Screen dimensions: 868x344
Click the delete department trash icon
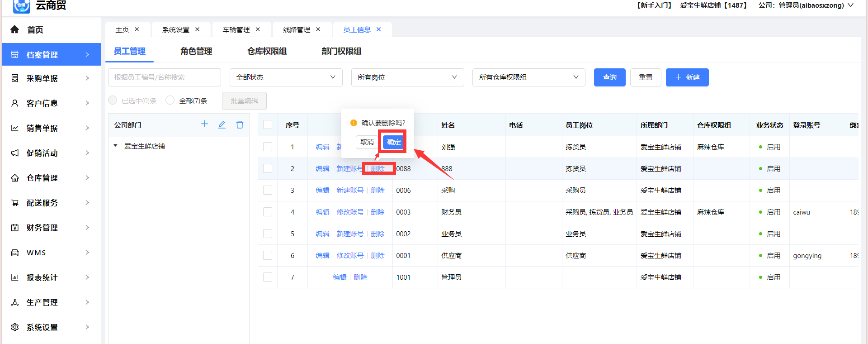click(240, 124)
